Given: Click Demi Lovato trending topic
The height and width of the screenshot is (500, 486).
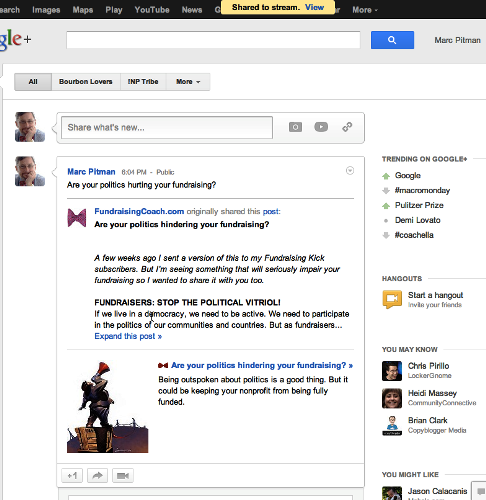Looking at the screenshot, I should [418, 220].
